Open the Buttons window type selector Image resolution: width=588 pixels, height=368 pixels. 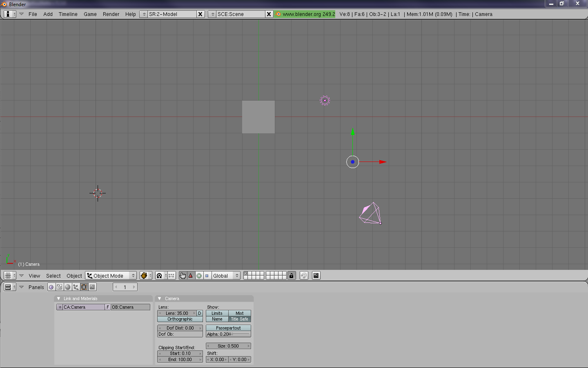10,287
